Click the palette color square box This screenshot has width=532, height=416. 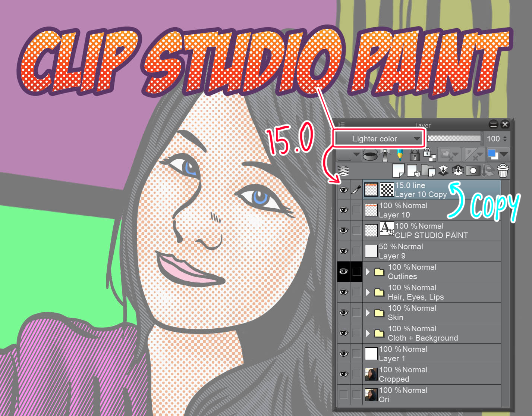(x=344, y=154)
